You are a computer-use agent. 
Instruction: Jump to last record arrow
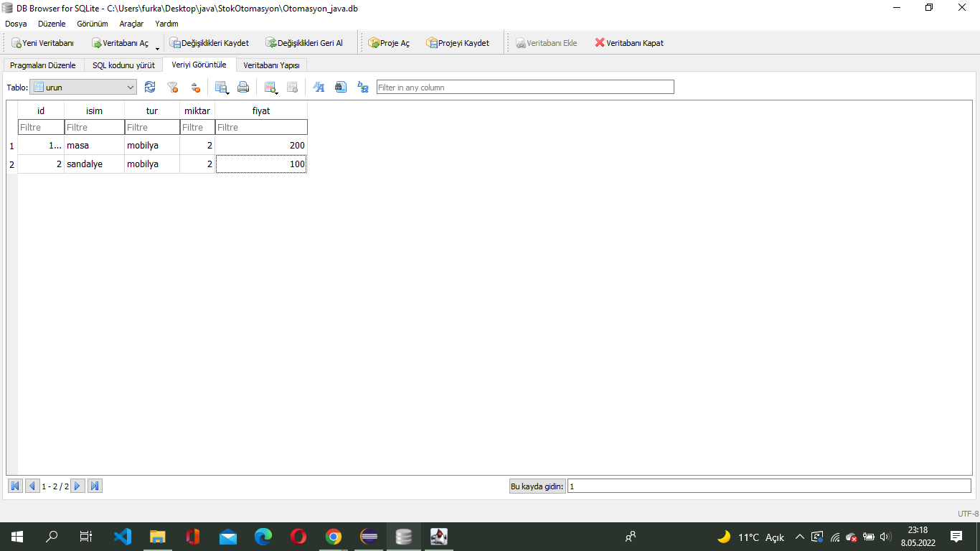(x=95, y=486)
